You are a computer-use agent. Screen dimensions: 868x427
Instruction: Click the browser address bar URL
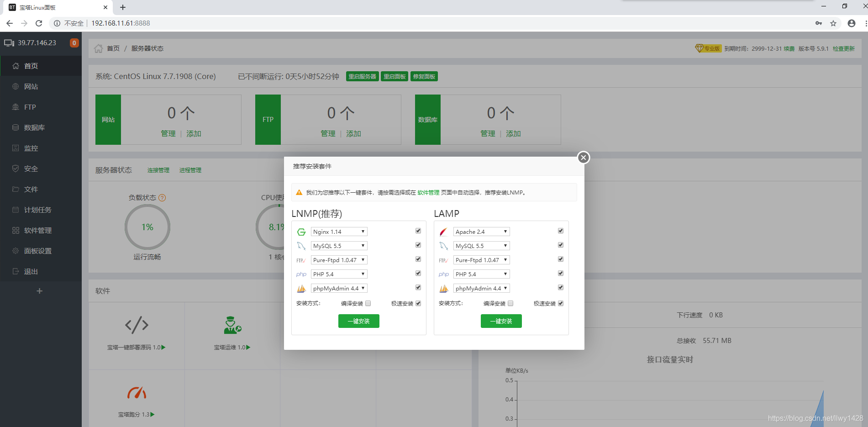121,23
